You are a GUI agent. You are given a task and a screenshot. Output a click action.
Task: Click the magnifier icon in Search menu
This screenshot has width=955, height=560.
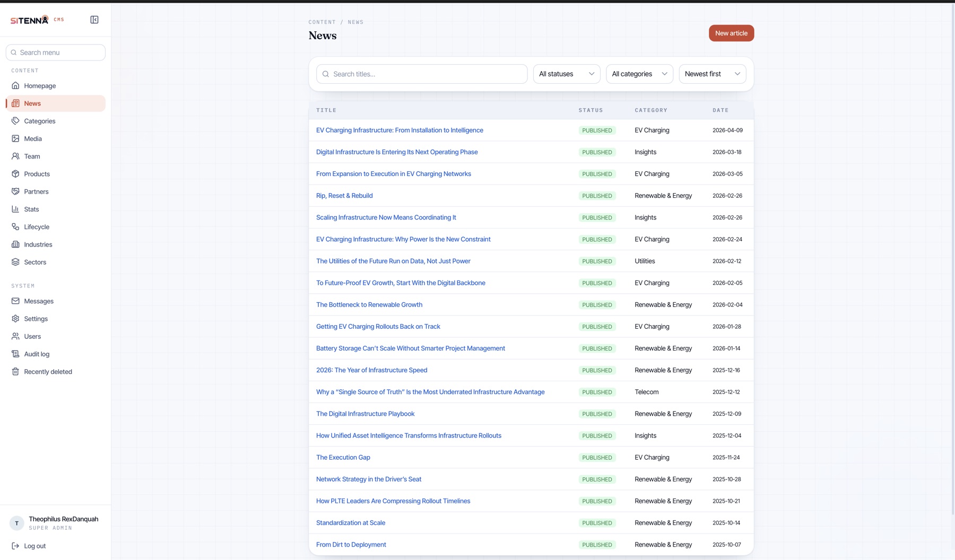coord(14,52)
